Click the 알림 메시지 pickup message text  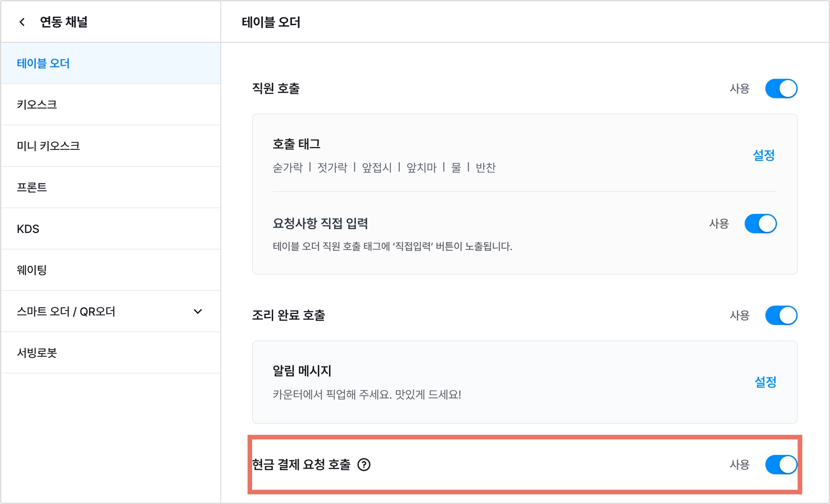(367, 394)
